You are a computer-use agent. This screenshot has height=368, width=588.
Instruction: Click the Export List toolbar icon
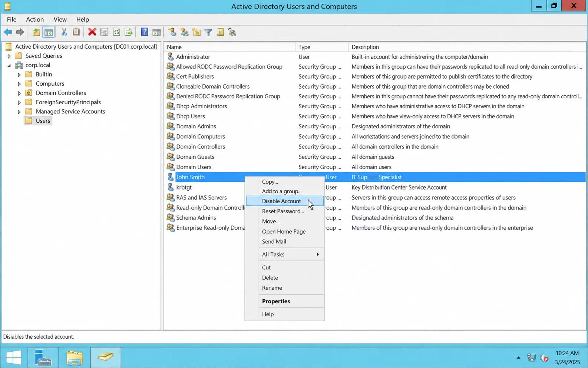tap(129, 32)
